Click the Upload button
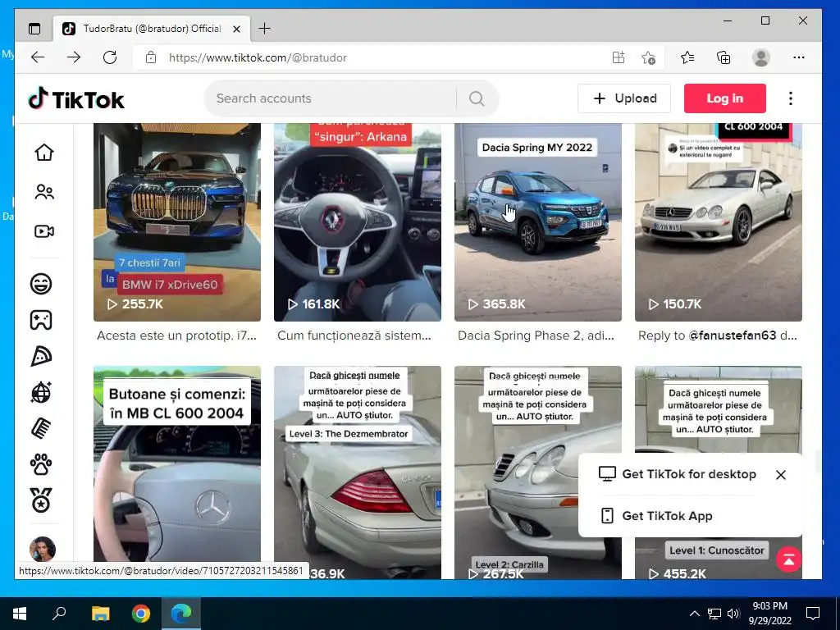840x630 pixels. point(624,98)
